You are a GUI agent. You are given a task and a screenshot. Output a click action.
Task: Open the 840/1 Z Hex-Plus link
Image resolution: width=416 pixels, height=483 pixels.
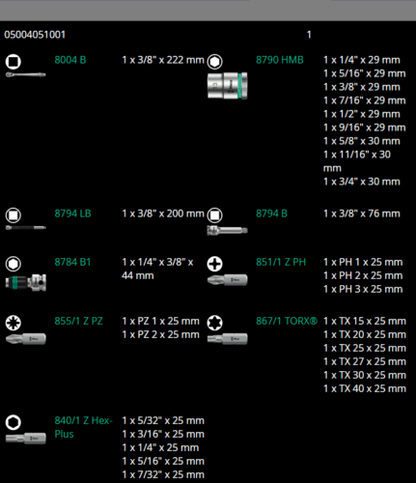[x=83, y=427]
